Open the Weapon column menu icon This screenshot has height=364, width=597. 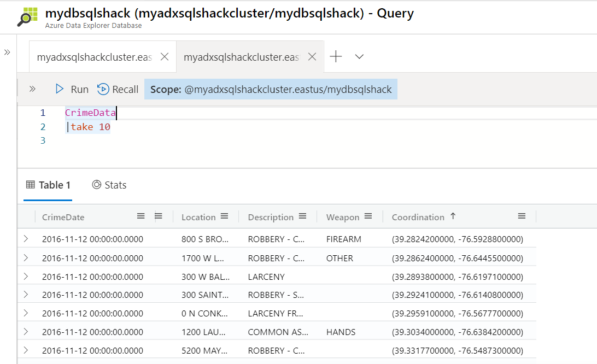tap(368, 216)
